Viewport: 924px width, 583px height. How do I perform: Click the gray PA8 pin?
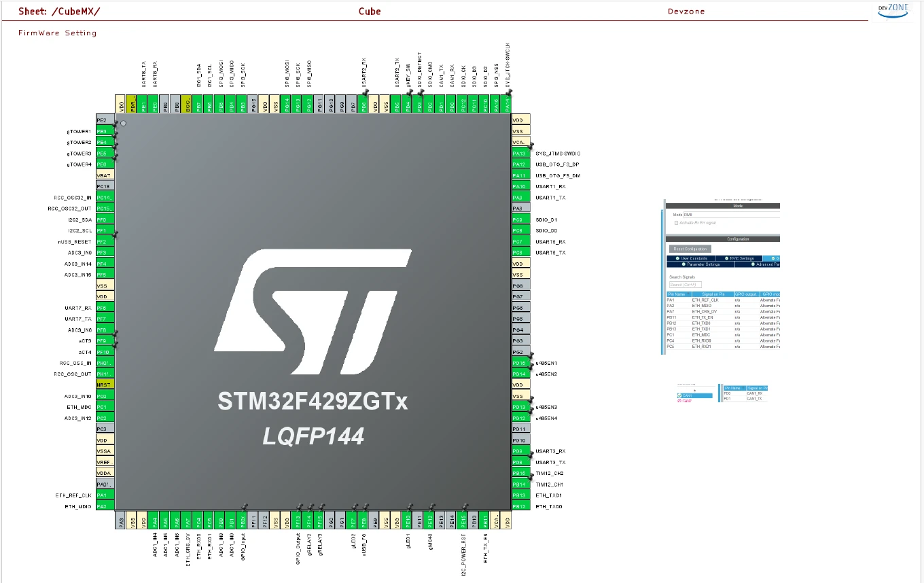pyautogui.click(x=520, y=209)
